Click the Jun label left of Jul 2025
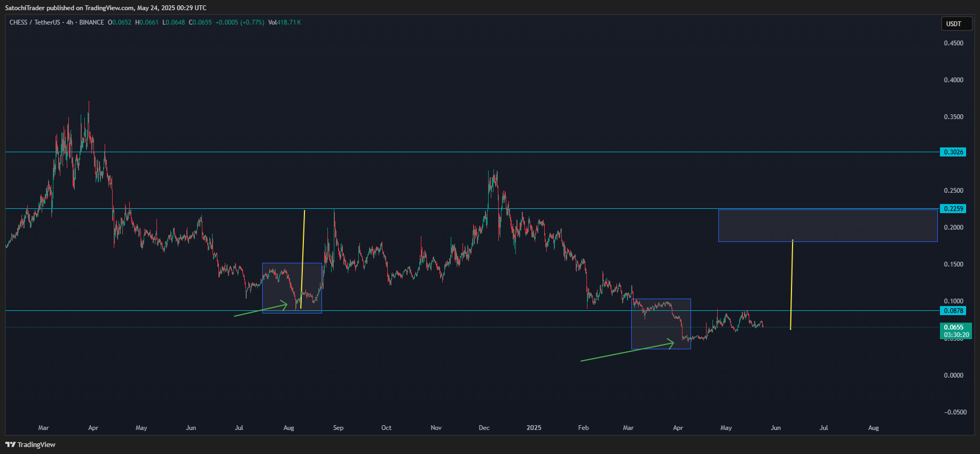 click(775, 428)
